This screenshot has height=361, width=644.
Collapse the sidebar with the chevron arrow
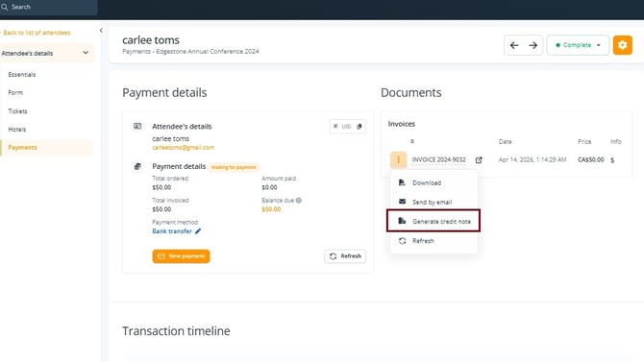point(101,31)
